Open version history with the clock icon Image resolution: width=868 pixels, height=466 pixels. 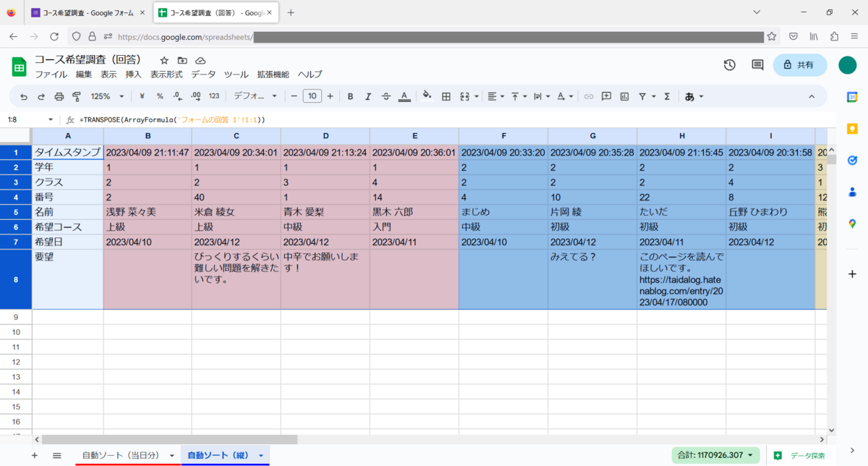(x=730, y=65)
